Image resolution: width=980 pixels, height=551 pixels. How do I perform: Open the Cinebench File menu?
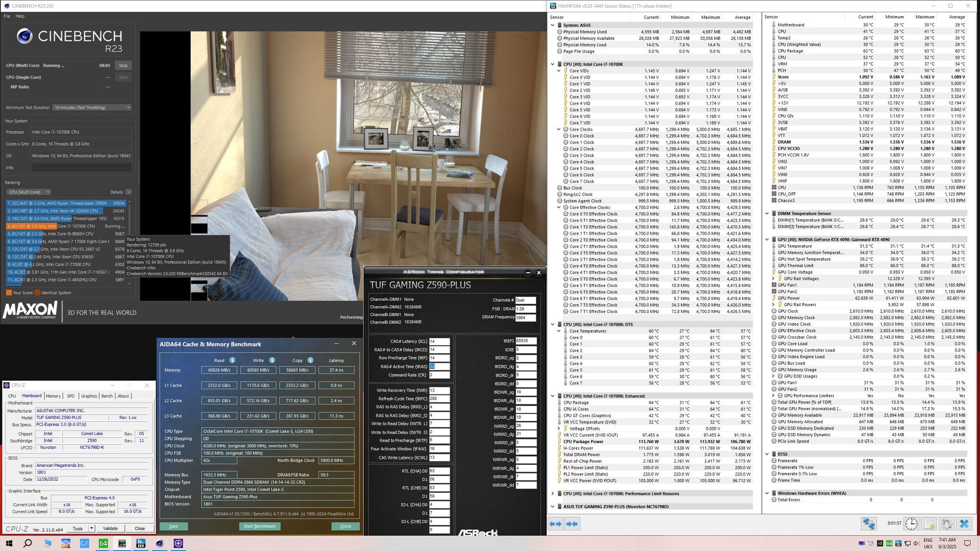coord(7,16)
